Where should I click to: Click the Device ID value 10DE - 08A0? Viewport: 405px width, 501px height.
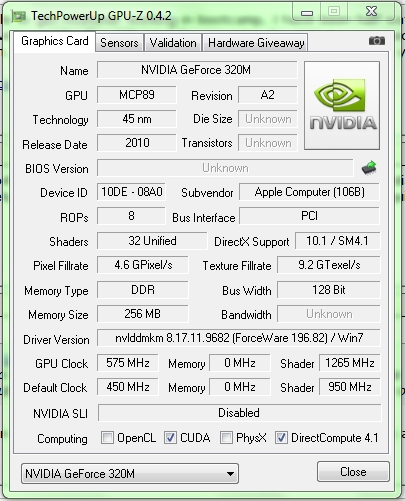(x=131, y=192)
